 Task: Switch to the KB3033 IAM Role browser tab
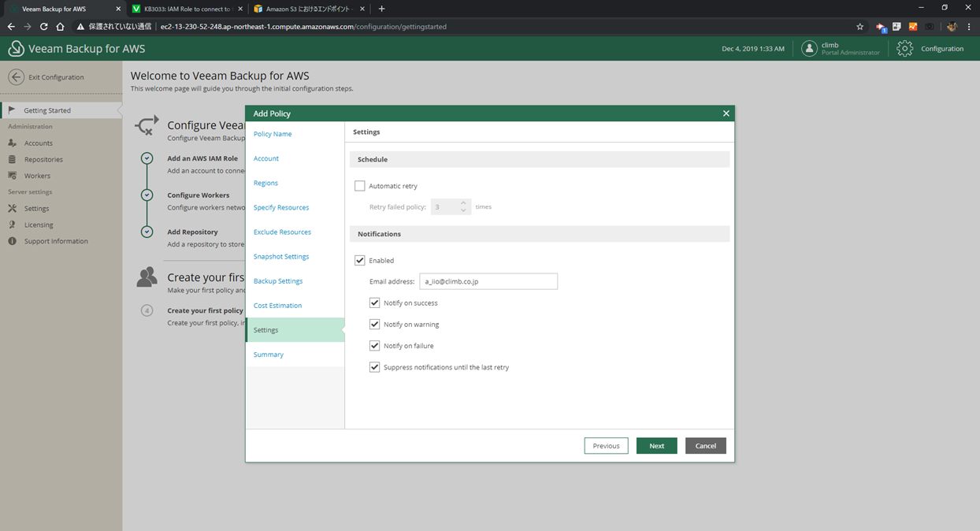(187, 9)
